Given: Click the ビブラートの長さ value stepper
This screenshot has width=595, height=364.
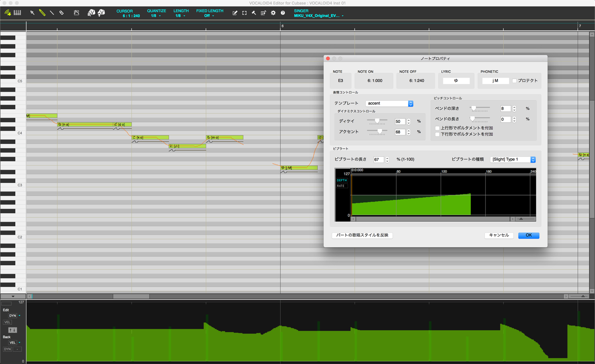Looking at the screenshot, I should coord(387,160).
